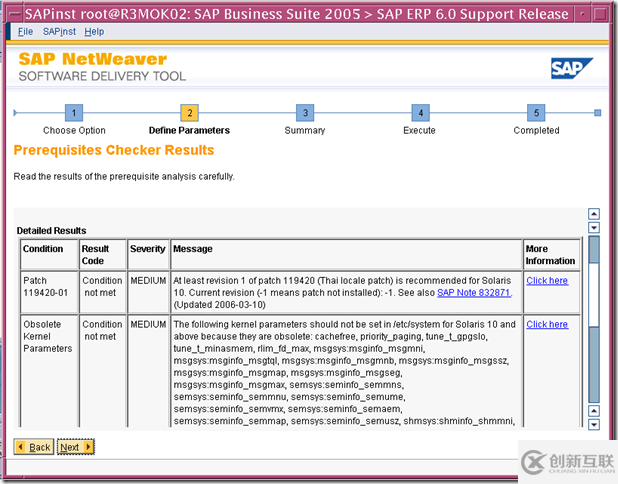This screenshot has width=618, height=484.
Task: Click the 'Execute' step label
Action: (x=419, y=130)
